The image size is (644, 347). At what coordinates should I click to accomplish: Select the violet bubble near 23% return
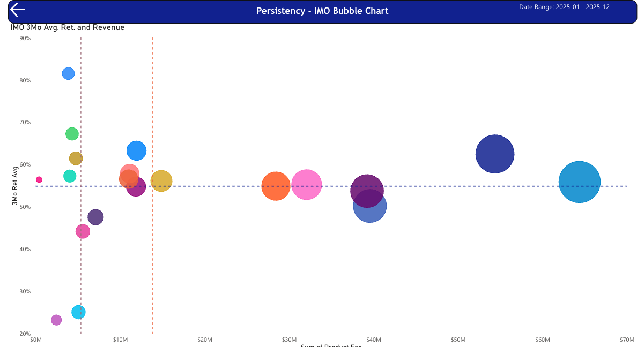point(56,320)
